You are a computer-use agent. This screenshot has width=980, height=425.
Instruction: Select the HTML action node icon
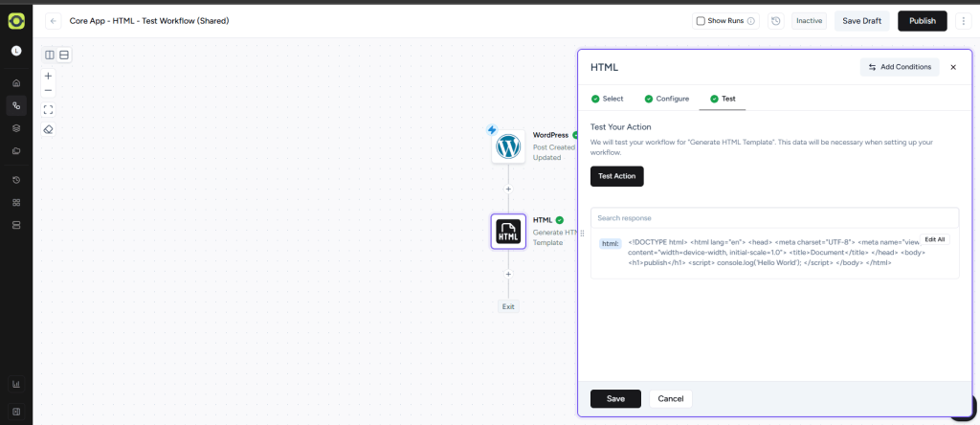pos(508,231)
